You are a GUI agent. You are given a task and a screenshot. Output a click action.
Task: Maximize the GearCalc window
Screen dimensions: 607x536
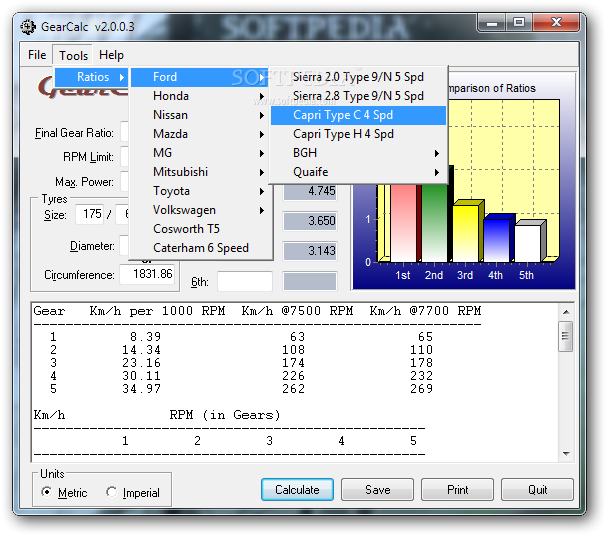coord(519,23)
